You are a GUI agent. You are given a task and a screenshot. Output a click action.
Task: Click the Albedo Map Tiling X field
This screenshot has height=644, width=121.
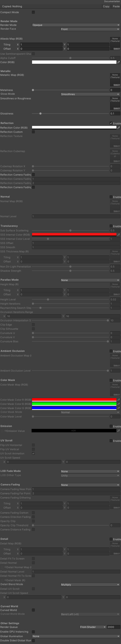click(41, 44)
